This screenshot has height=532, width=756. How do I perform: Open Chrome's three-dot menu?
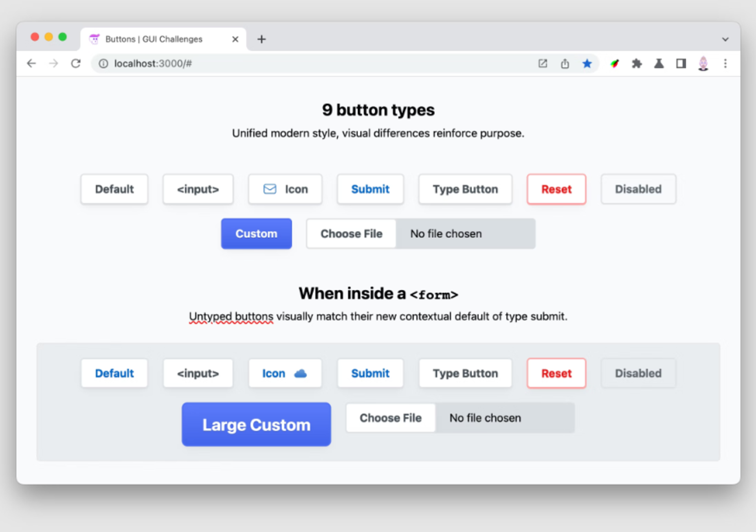click(x=725, y=63)
